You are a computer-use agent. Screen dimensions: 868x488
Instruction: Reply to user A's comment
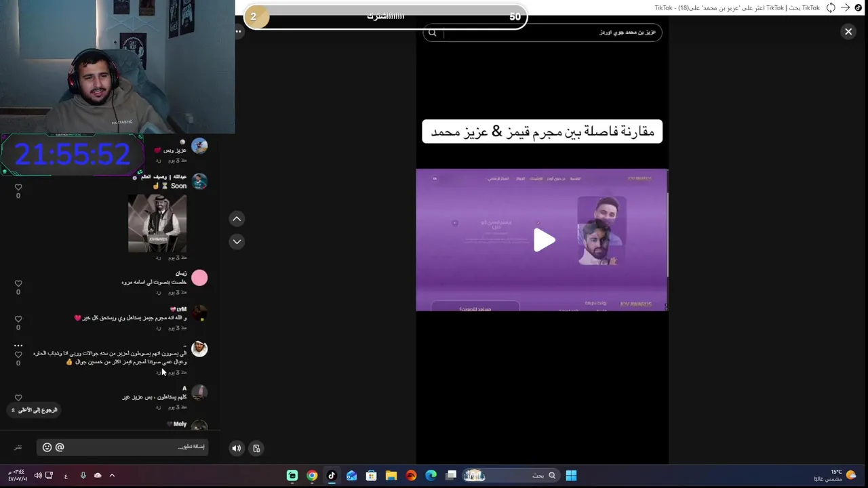158,407
